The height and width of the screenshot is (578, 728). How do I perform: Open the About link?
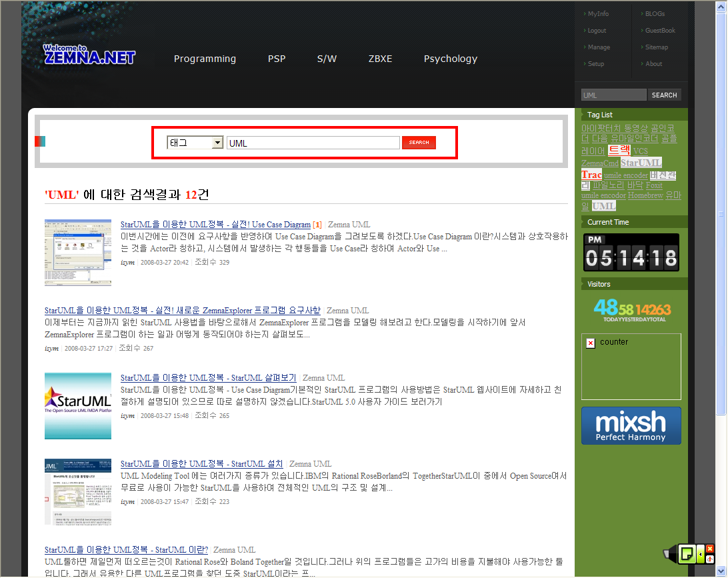tap(654, 64)
